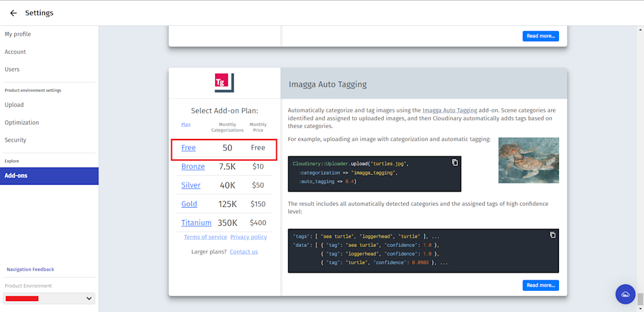Select the Add-ons sidebar item

(50, 176)
